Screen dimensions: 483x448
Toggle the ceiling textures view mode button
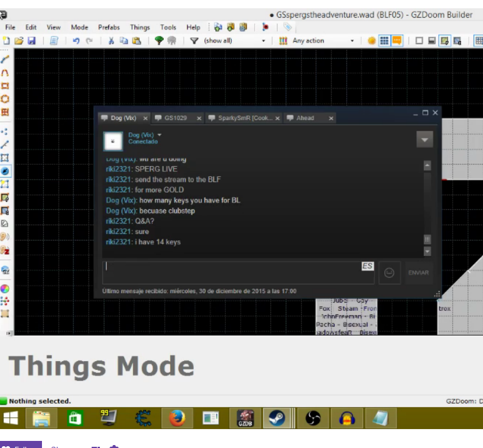coord(458,41)
